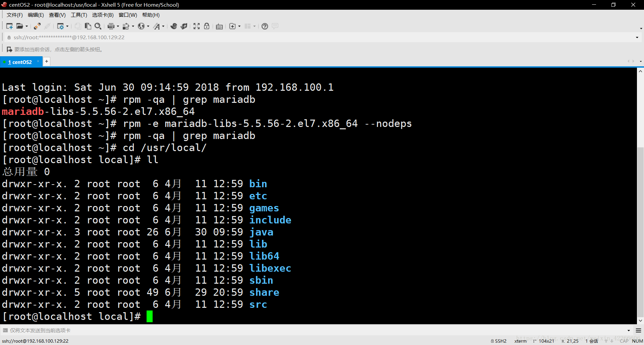The width and height of the screenshot is (644, 345).
Task: Click the 104x21 terminal size indicator
Action: pos(544,341)
